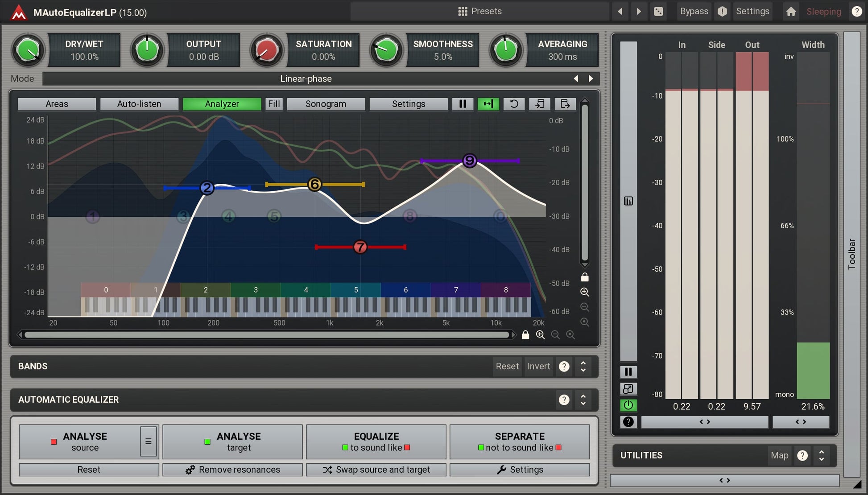The height and width of the screenshot is (495, 868).
Task: Click the lock icon above the zoom controls
Action: coord(585,277)
